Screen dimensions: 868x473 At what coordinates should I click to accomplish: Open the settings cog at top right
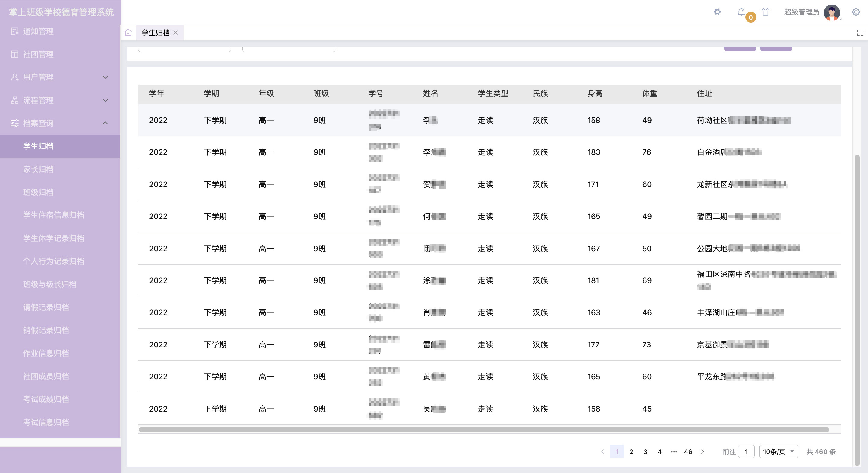tap(856, 12)
